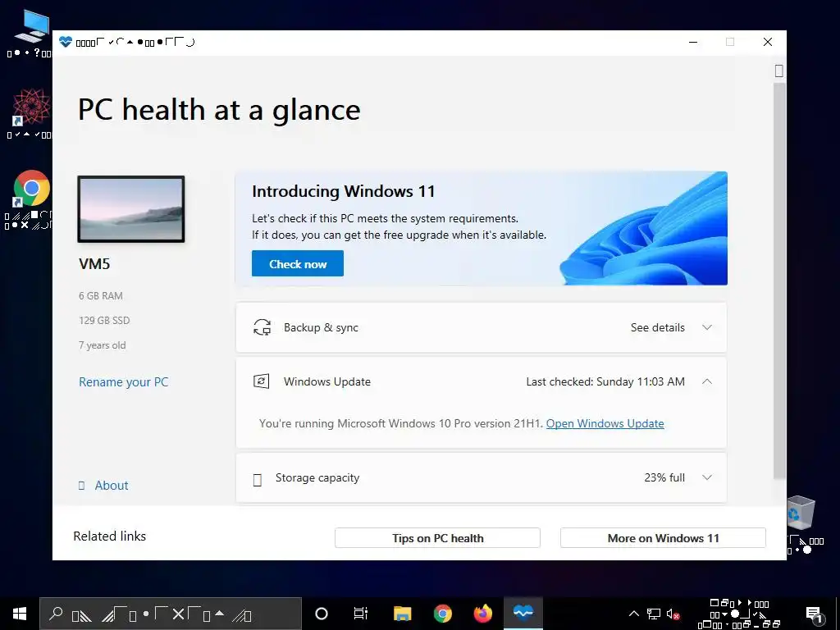Click Last checked: Sunday 11:03 AM text

pyautogui.click(x=605, y=381)
